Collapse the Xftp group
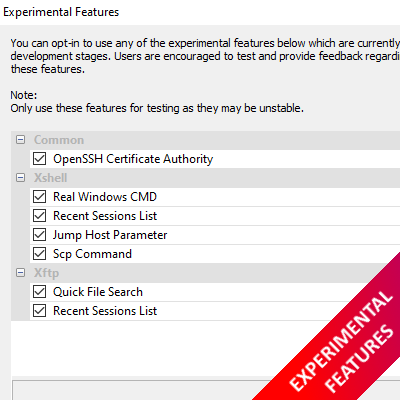Image resolution: width=400 pixels, height=400 pixels. click(x=20, y=273)
